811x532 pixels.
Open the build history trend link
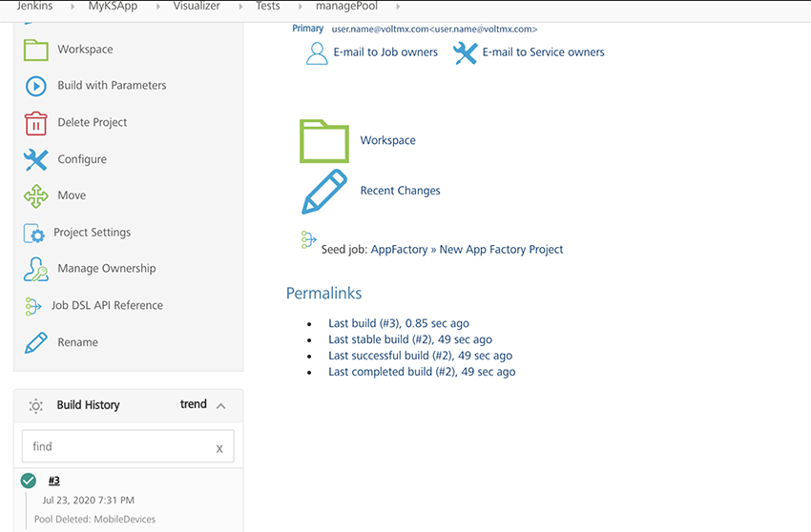194,404
